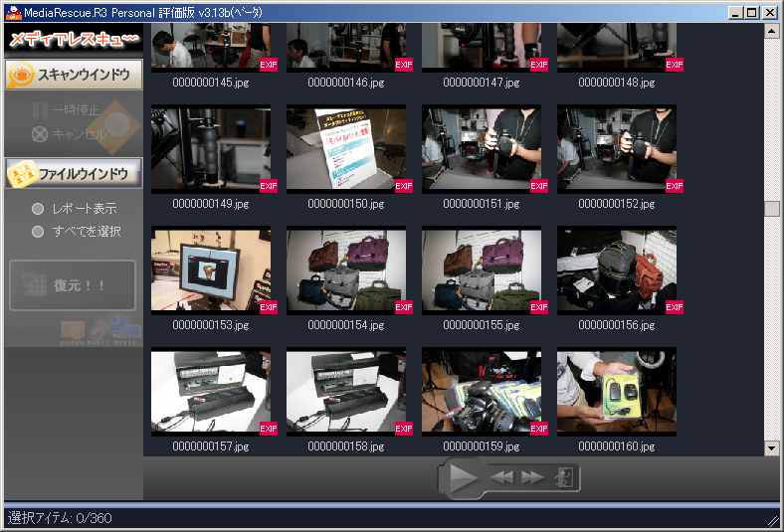Select thumbnail 0000000152.jpg
Screen dimensions: 784x532
point(617,149)
